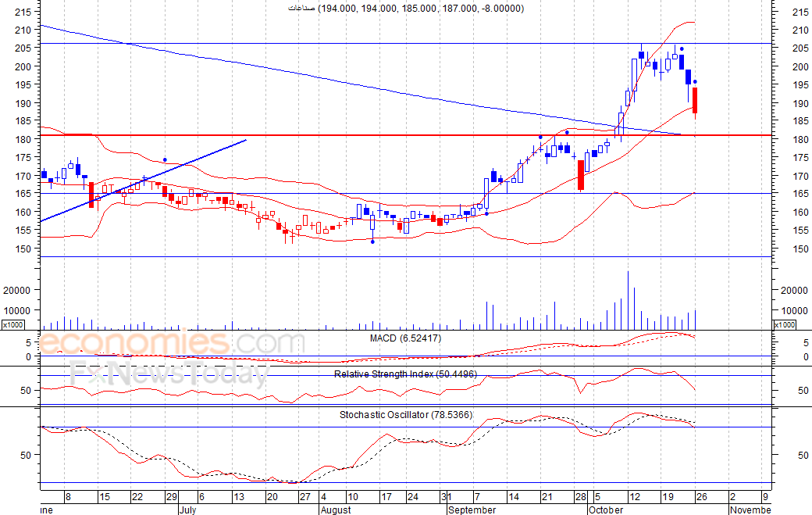This screenshot has height=515, width=812.
Task: Select the Stochastic Oscillator label
Action: point(405,414)
